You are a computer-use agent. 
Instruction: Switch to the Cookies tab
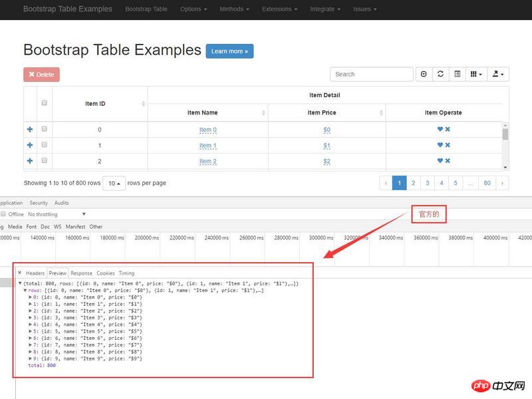click(x=106, y=273)
